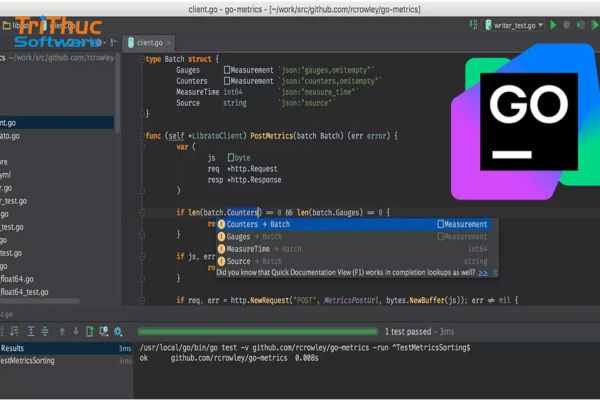
Task: Collapse the Batch struct fold marker
Action: [142, 59]
